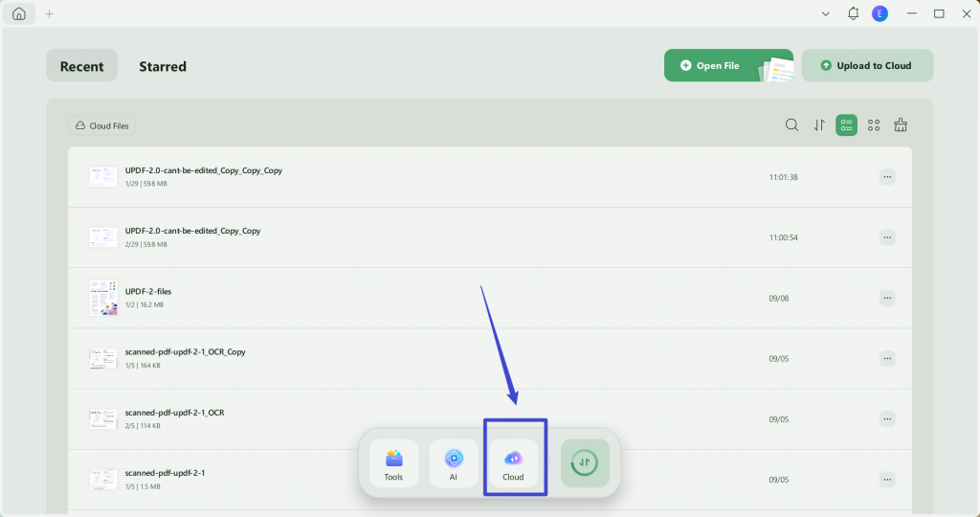Open thumbnail of the 2/5 page scanned-pdf-updf-2-1_OCR file
The image size is (980, 517).
103,419
